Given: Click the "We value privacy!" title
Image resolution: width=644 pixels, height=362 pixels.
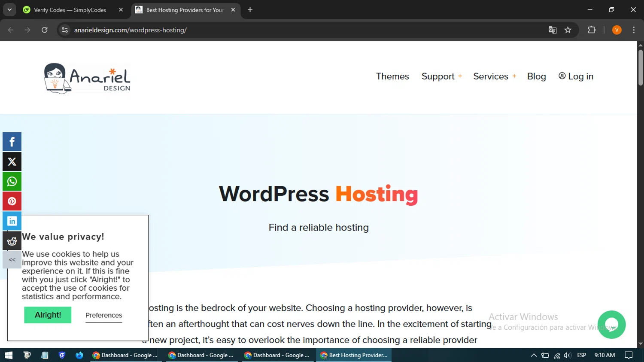Looking at the screenshot, I should pos(63,237).
